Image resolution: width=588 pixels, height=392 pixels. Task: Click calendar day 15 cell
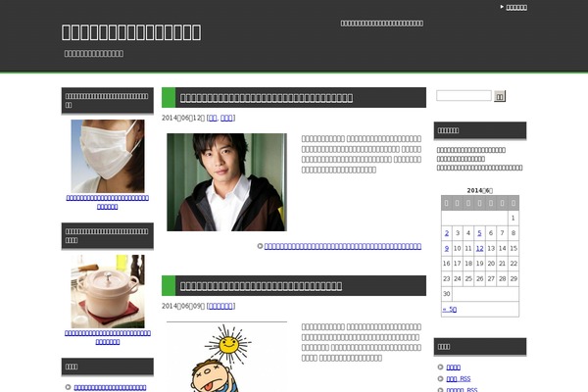(x=514, y=248)
